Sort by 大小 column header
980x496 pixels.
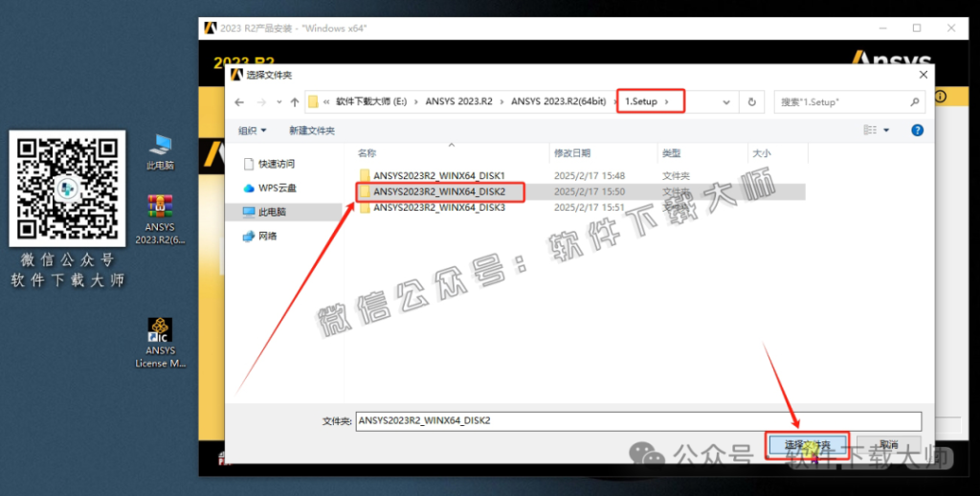(761, 153)
